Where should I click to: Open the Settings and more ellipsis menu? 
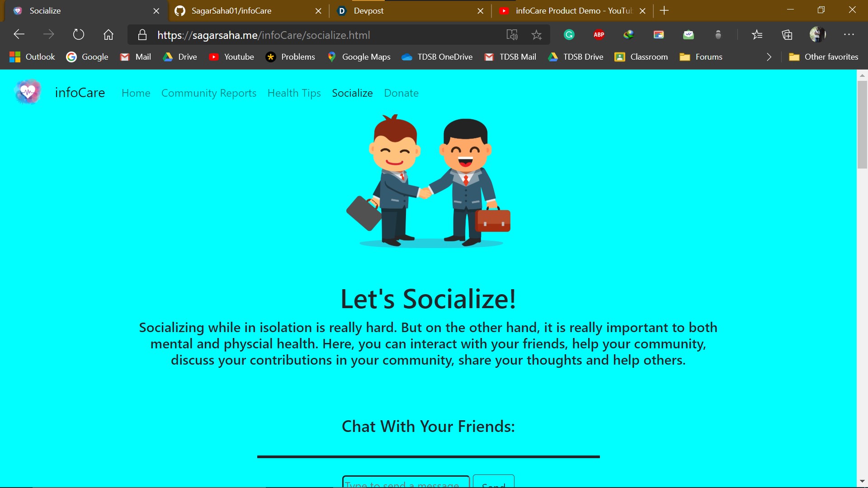[849, 34]
